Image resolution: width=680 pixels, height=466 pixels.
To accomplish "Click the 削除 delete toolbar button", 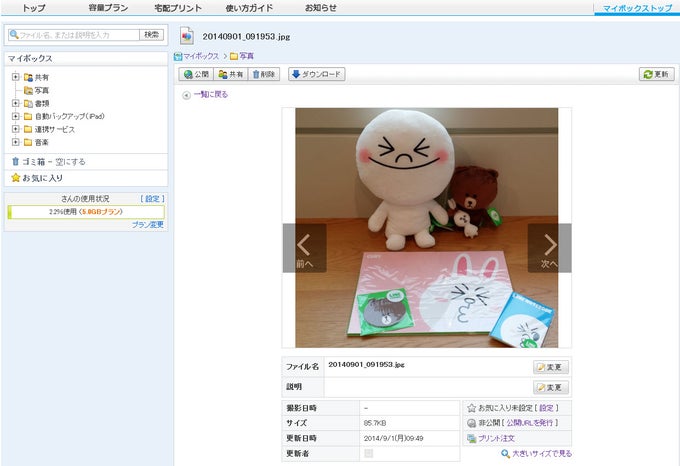I will [x=264, y=74].
